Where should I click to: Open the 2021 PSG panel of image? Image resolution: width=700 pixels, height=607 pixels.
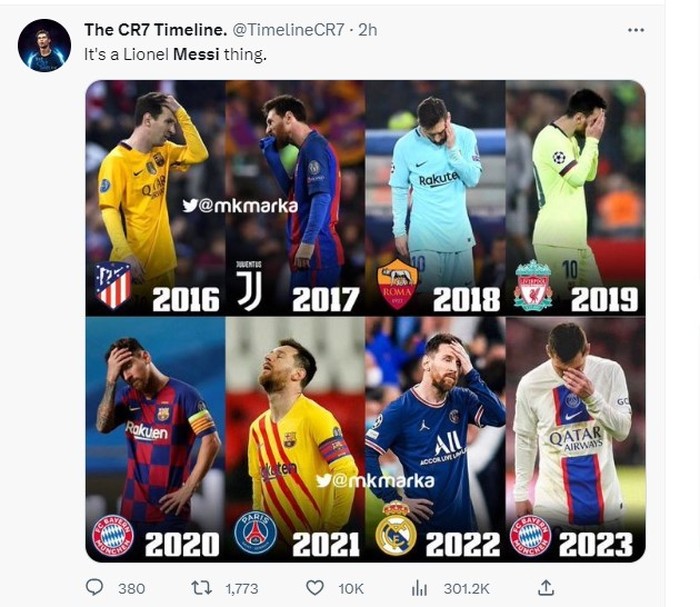(x=295, y=440)
